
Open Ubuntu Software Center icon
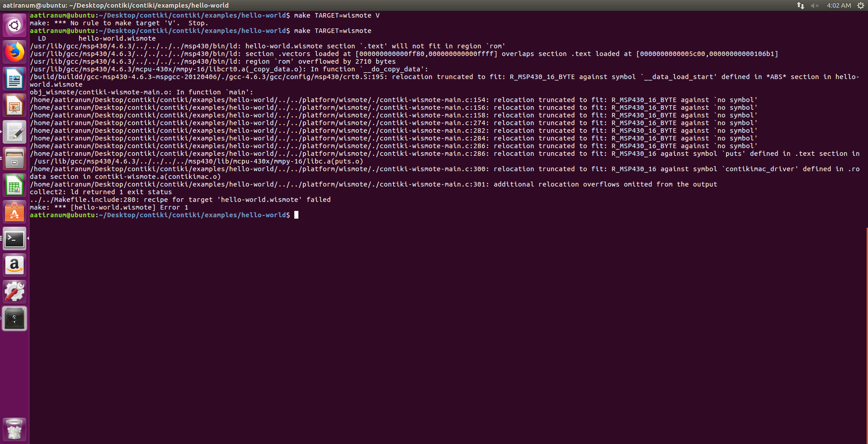[14, 212]
